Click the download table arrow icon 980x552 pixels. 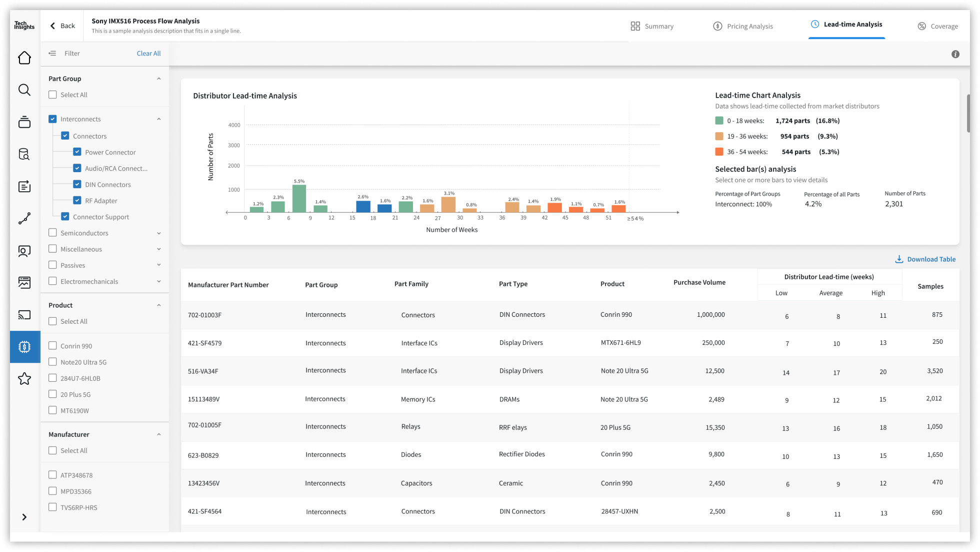pos(899,259)
